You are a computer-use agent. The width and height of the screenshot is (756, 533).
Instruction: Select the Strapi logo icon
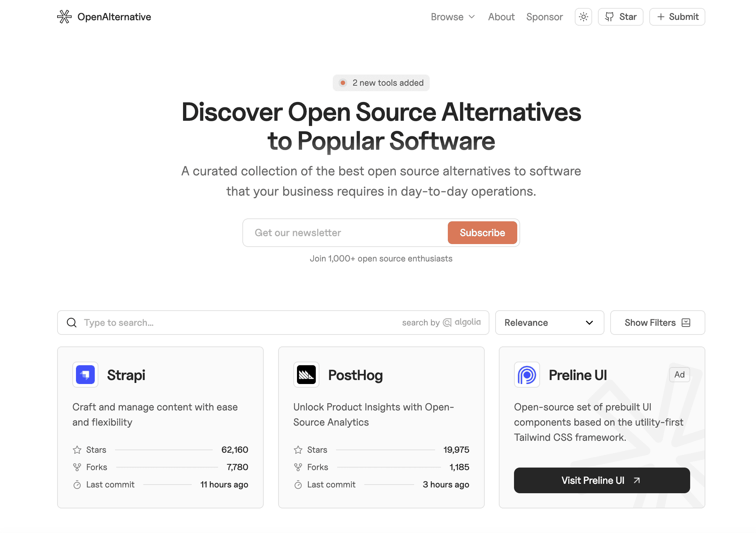coord(85,375)
